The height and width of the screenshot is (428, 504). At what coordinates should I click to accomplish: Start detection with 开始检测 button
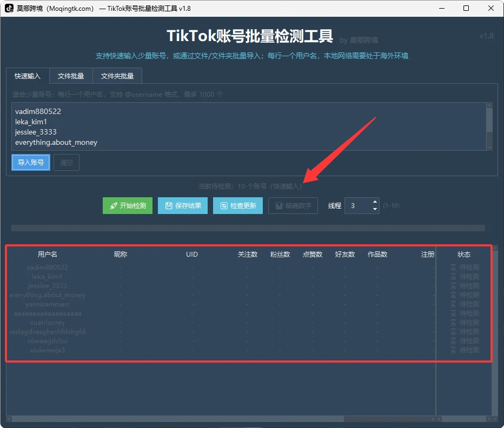128,206
